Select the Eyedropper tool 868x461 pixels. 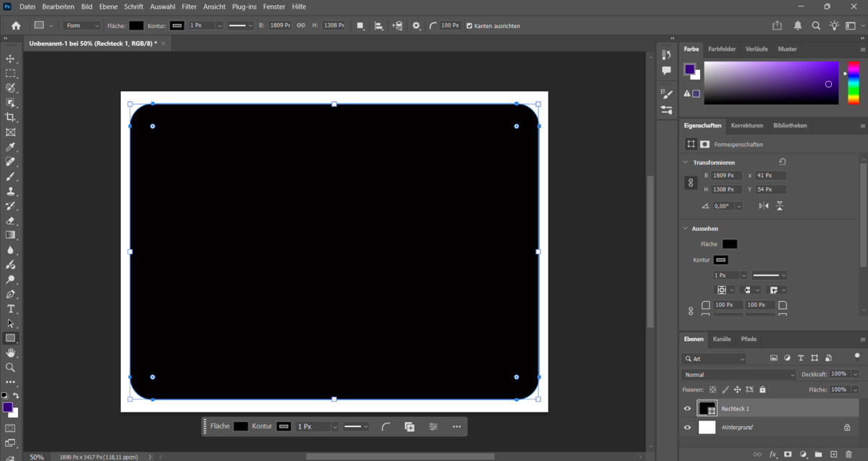(x=10, y=146)
